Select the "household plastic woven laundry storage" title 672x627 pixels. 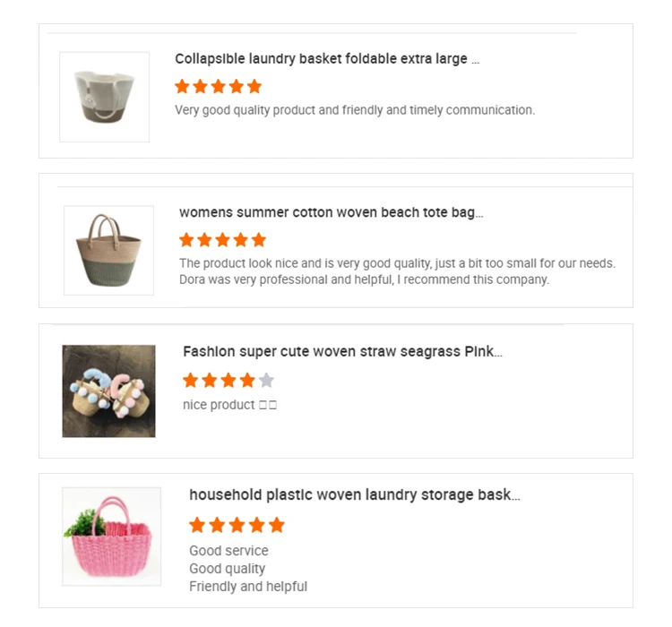354,494
